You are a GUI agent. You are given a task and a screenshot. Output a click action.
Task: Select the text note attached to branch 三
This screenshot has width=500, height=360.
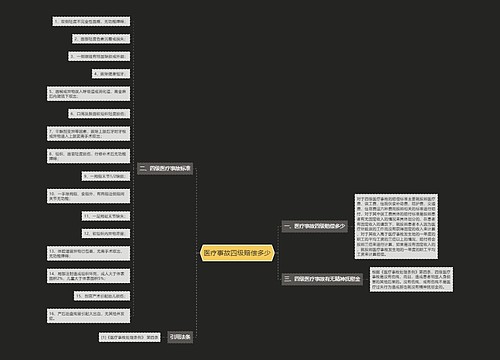pos(411,279)
